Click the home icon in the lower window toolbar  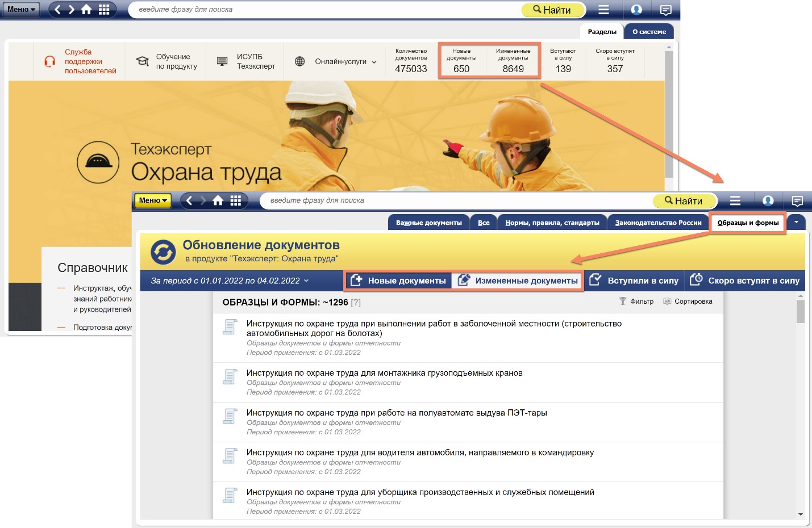[218, 200]
